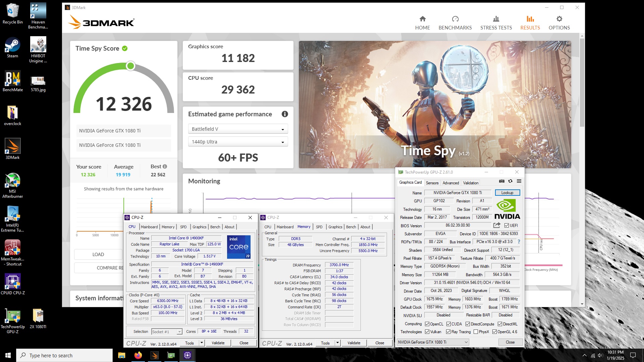Open Steam desktop shortcut
Viewport: 644px width, 362px height.
click(x=13, y=48)
